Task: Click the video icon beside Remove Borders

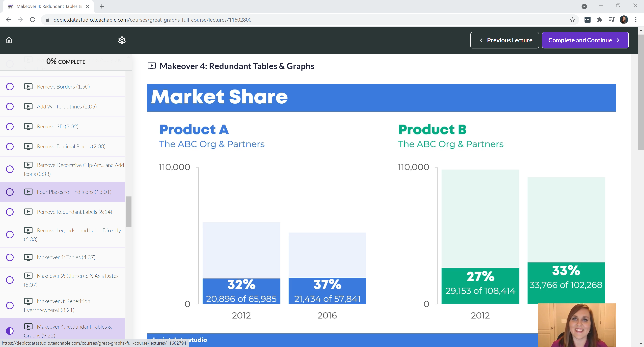Action: pyautogui.click(x=28, y=86)
